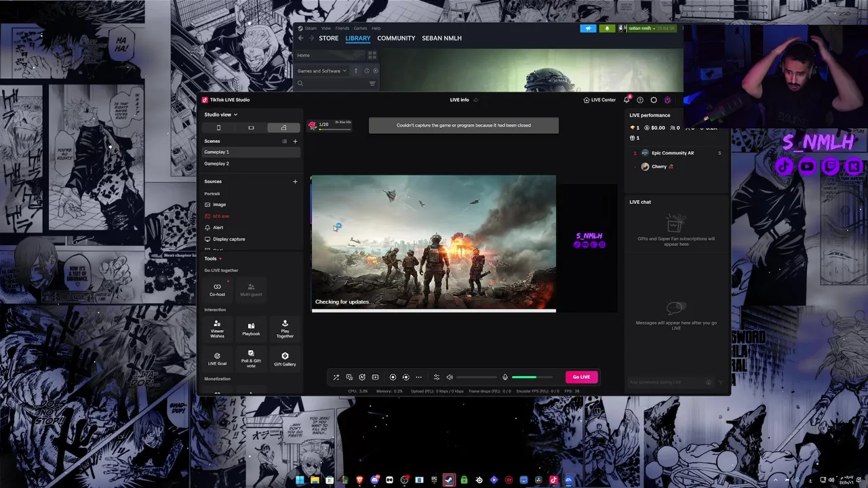Open the Steam menu in Steam window

tap(311, 28)
